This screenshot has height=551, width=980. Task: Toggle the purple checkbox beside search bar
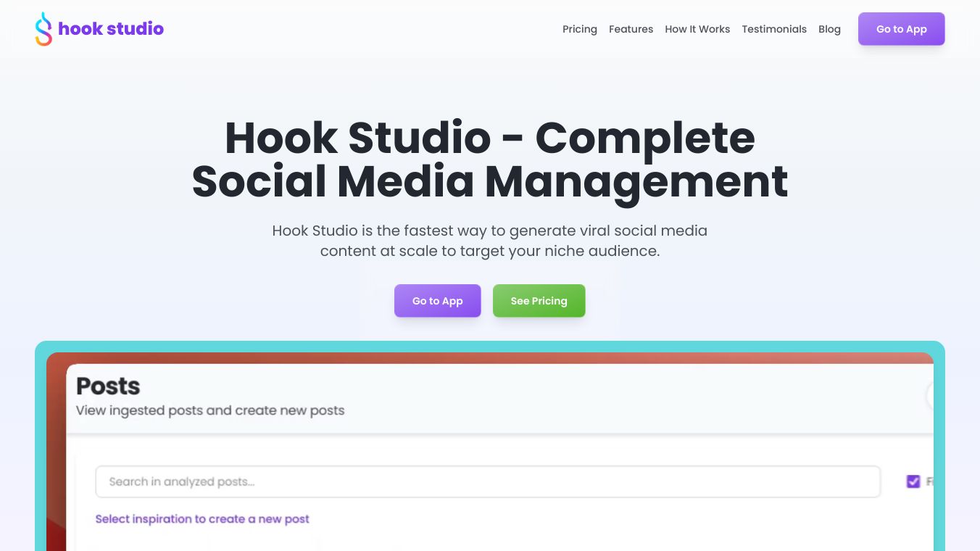point(913,481)
